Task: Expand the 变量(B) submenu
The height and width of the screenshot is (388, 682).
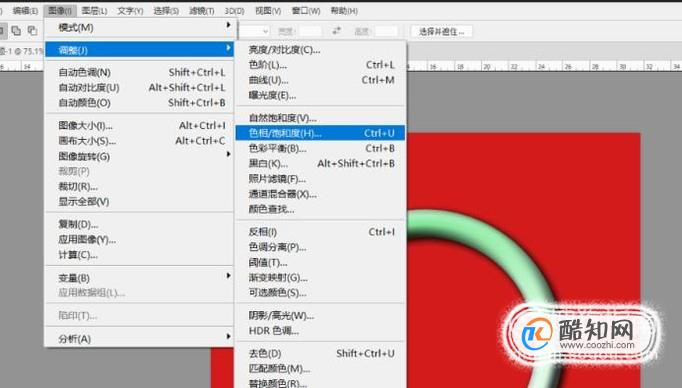Action: tap(140, 278)
